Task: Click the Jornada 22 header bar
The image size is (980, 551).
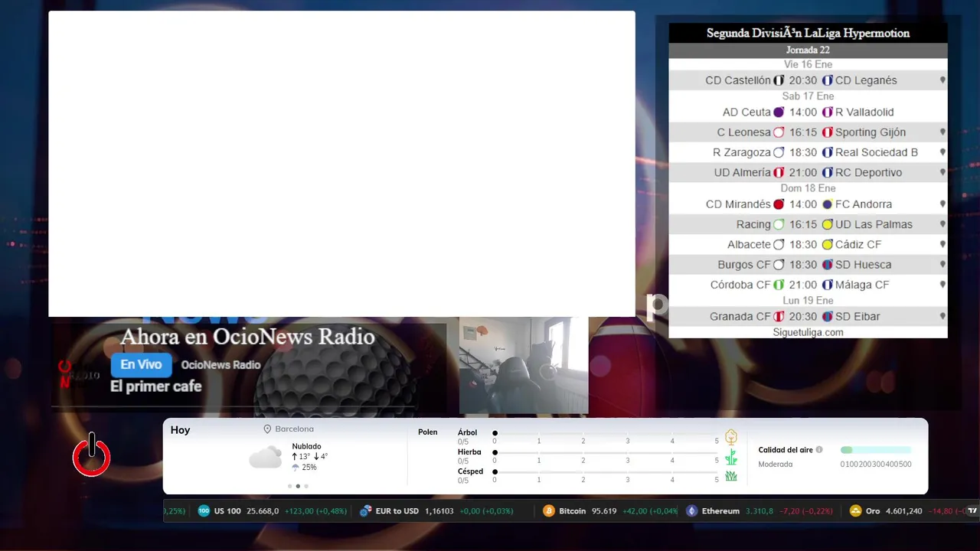Action: [808, 51]
